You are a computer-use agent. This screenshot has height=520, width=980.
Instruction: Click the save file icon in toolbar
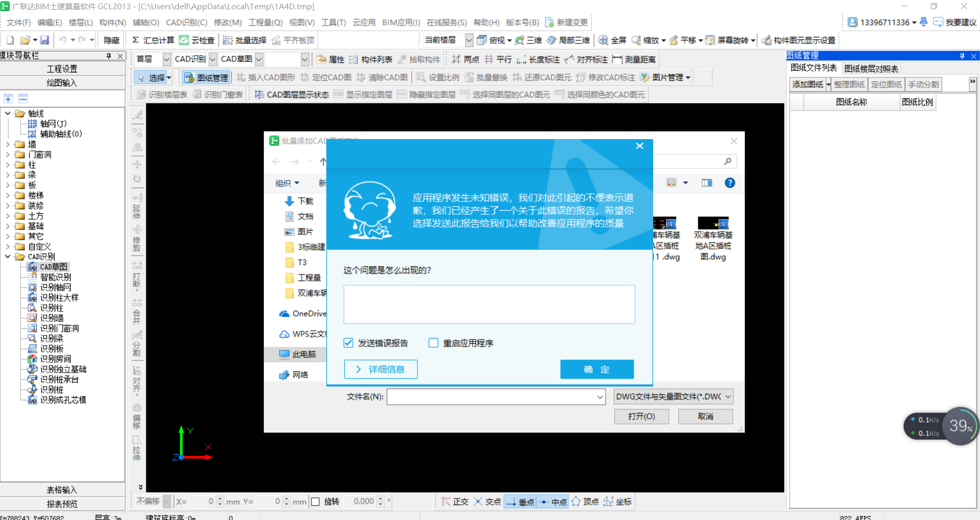pyautogui.click(x=44, y=40)
